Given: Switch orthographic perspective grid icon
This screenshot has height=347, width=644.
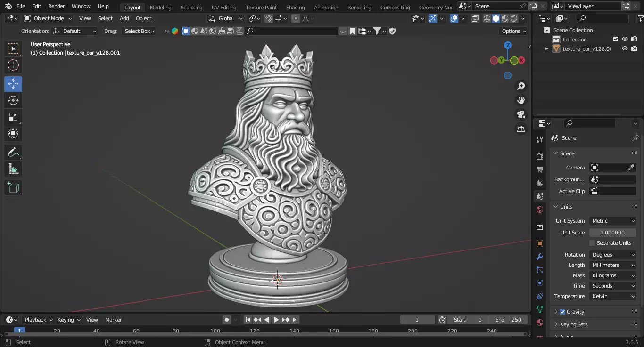Looking at the screenshot, I should [521, 129].
